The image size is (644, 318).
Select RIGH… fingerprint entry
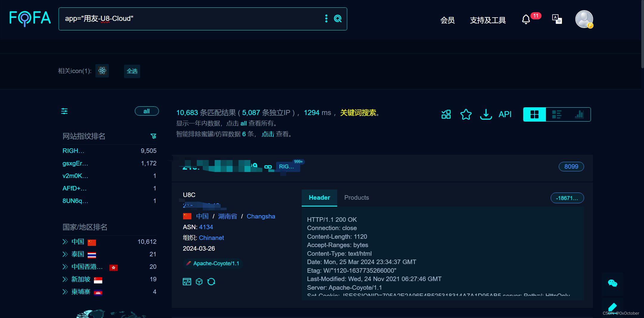click(x=73, y=151)
